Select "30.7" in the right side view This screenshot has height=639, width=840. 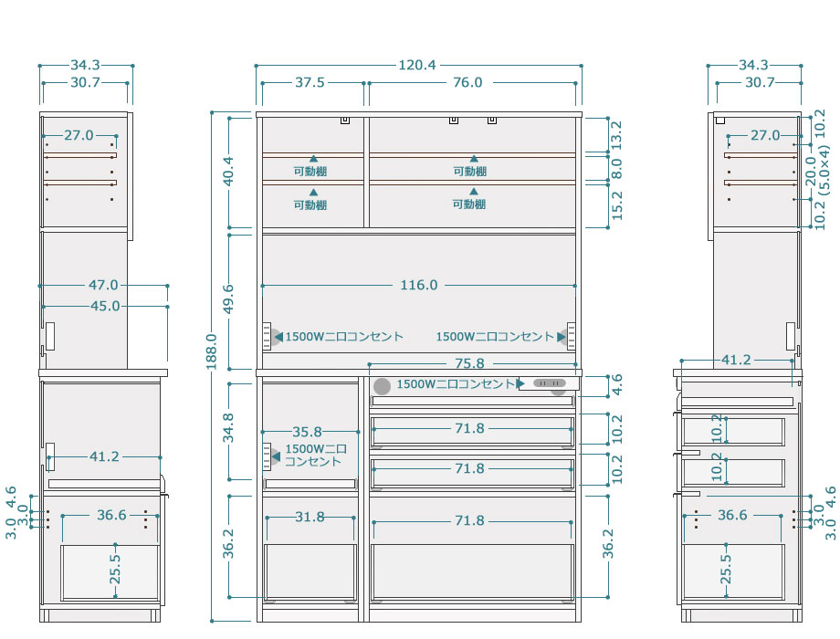pyautogui.click(x=760, y=82)
